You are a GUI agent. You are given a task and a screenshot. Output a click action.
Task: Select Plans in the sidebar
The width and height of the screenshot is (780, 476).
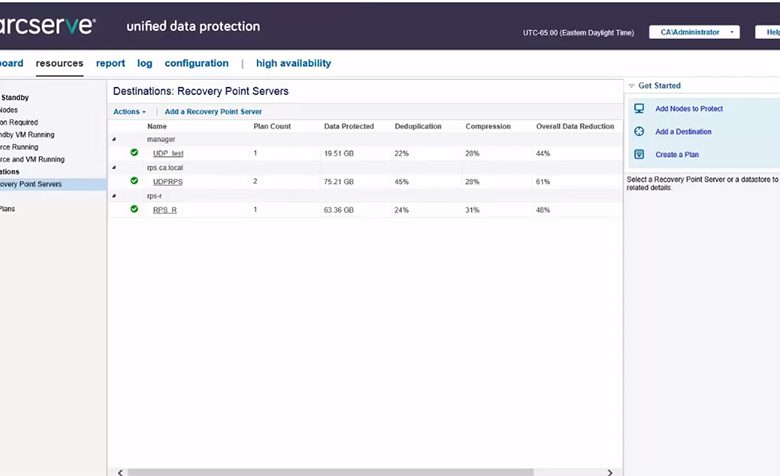(7, 208)
